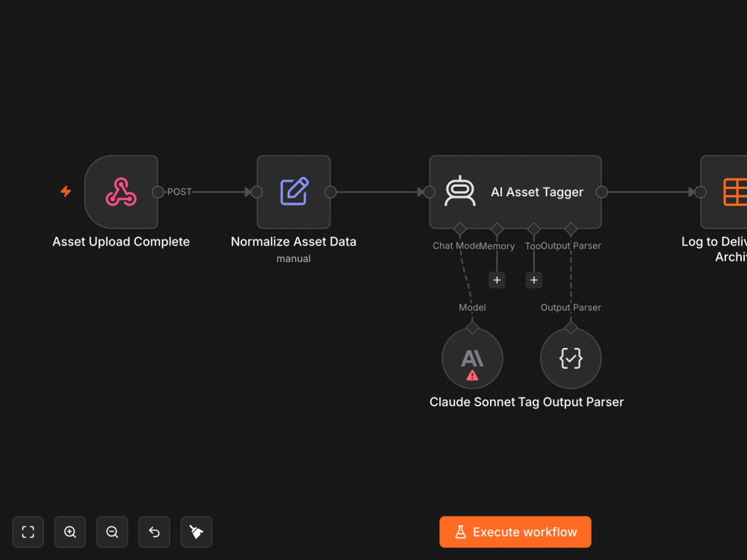Viewport: 747px width, 560px height.
Task: Select the Normalize Asset Data edit node
Action: coord(294,192)
